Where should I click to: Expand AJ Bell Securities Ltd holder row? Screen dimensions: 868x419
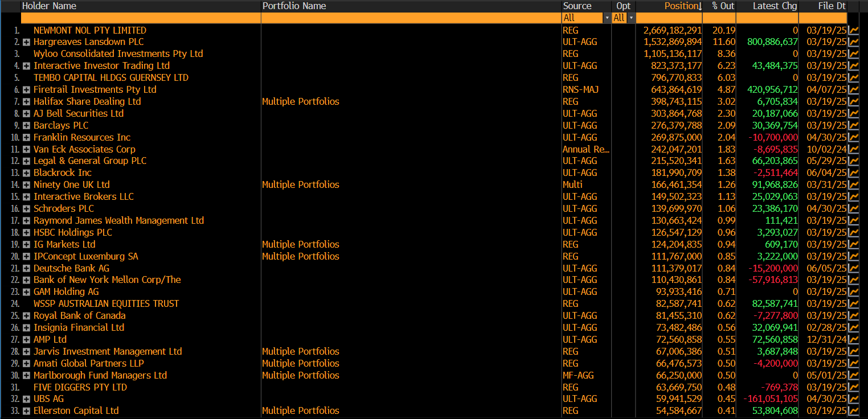[x=26, y=114]
